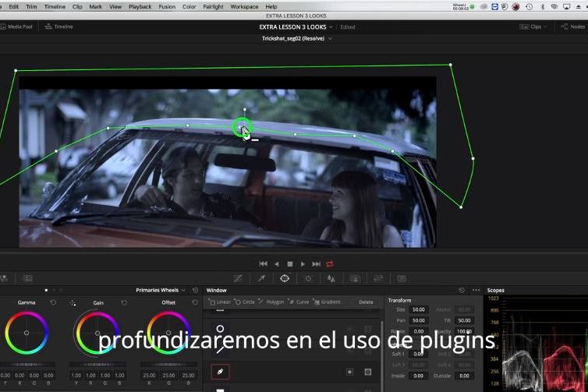Click the Delete window button

tap(366, 302)
